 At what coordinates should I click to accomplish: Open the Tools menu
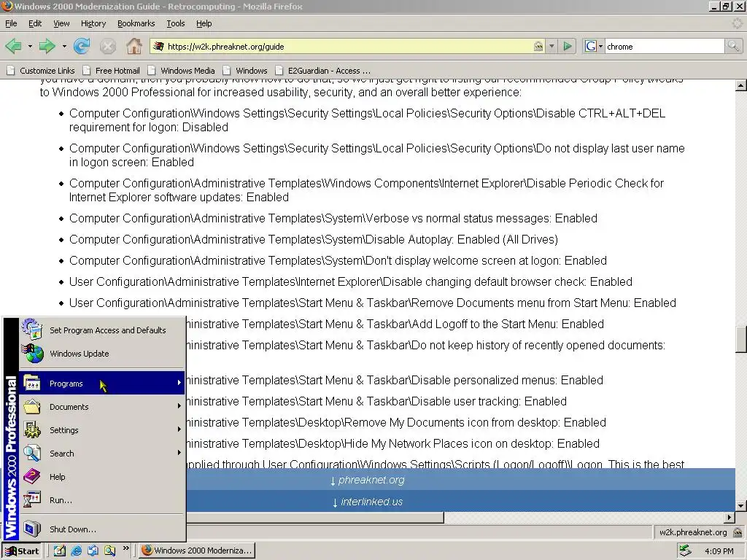click(x=175, y=23)
